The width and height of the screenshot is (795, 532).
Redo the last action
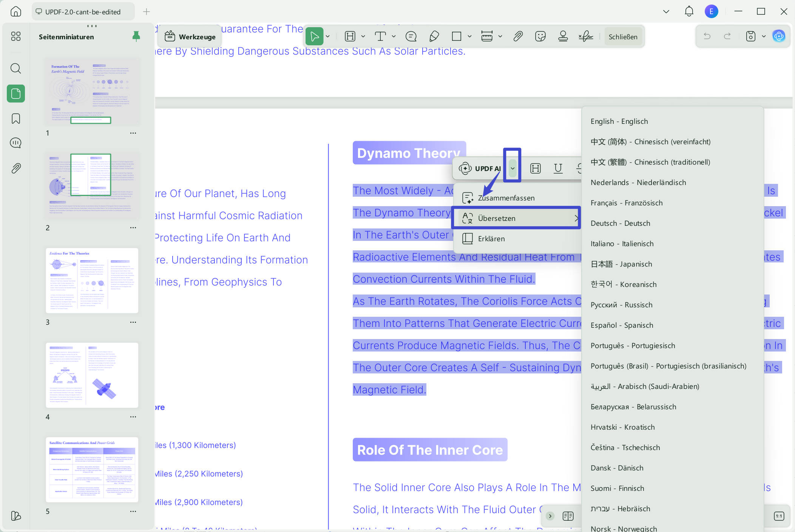click(x=727, y=36)
